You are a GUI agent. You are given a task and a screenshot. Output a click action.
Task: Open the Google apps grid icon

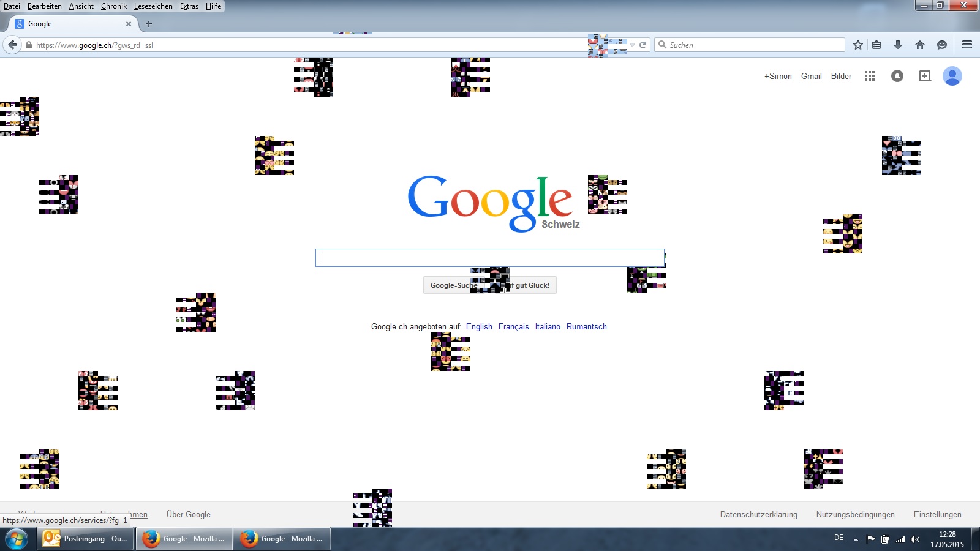pos(870,76)
